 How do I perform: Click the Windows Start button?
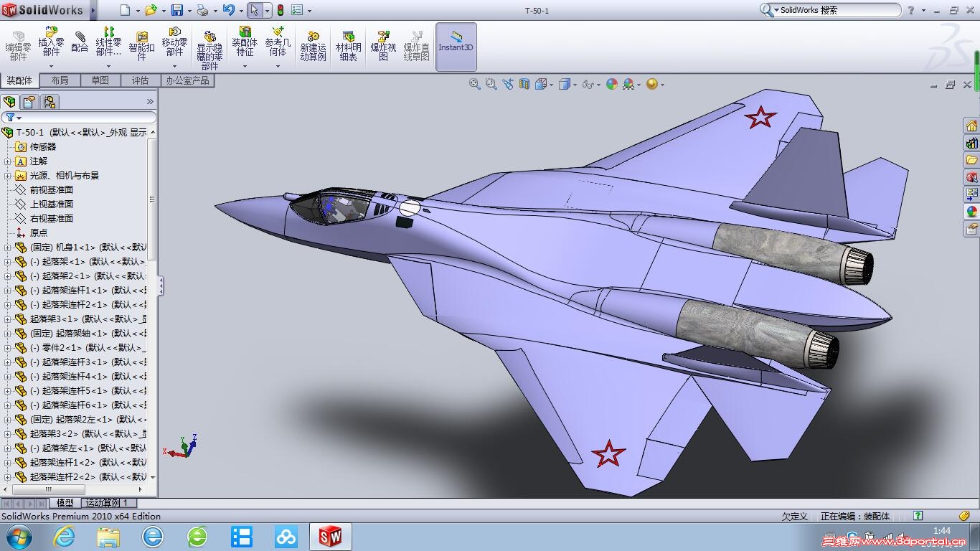(18, 537)
